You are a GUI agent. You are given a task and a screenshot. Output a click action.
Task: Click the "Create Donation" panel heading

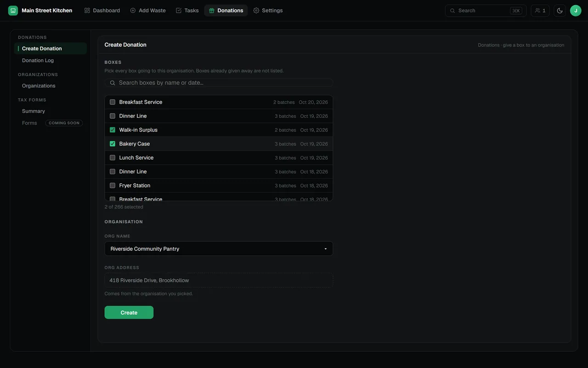[125, 45]
